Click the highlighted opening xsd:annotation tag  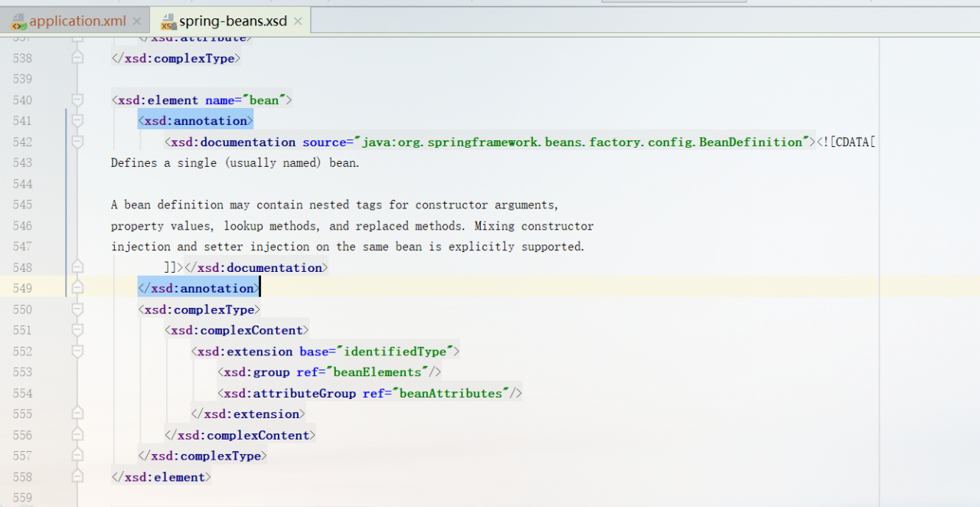[195, 121]
